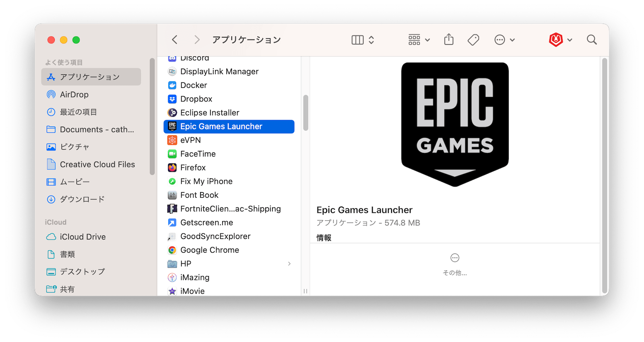The image size is (644, 342).
Task: Open Pictures (ピクチャ) in sidebar
Action: [91, 147]
